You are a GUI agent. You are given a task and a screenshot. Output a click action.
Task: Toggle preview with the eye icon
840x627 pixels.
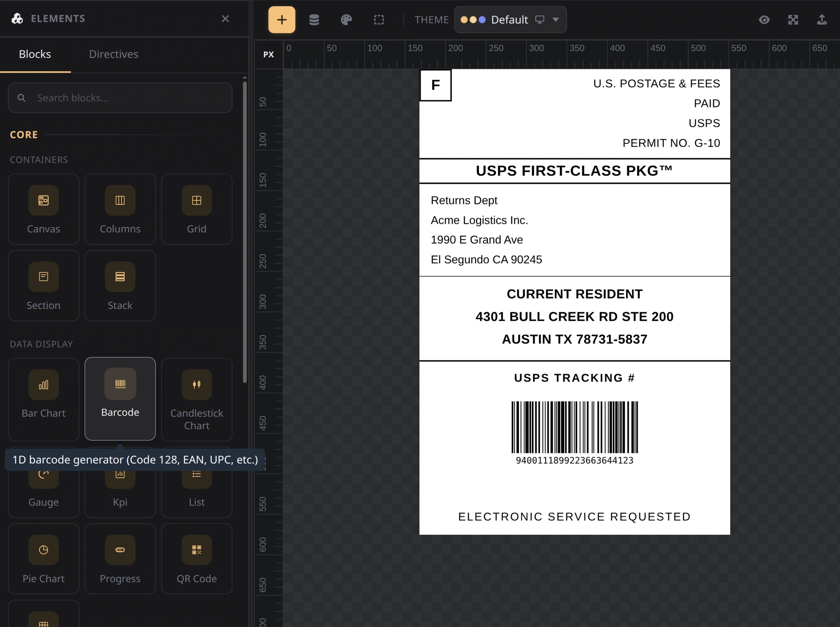[764, 19]
